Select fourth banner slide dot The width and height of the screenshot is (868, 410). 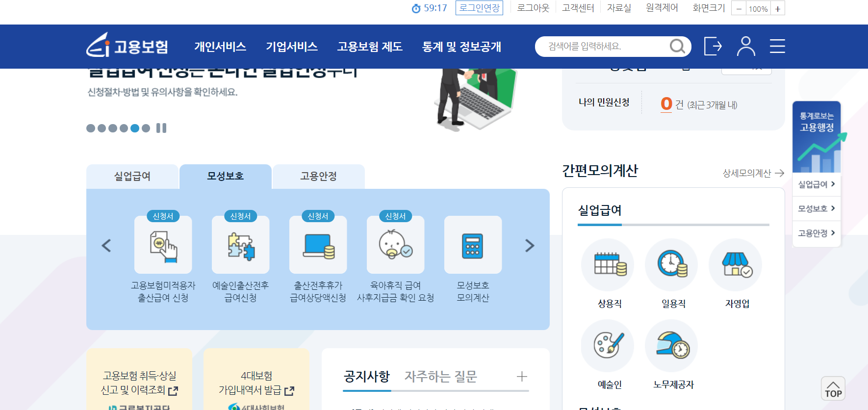pyautogui.click(x=124, y=128)
